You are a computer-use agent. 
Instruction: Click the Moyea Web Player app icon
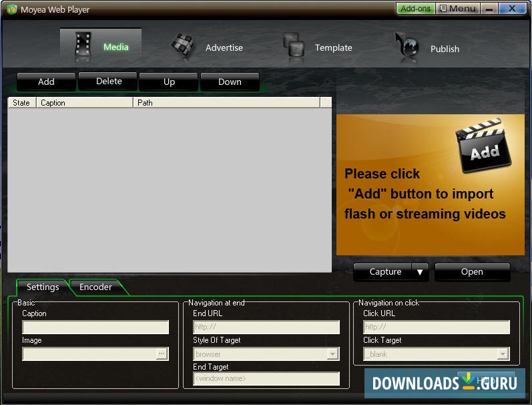click(x=11, y=9)
